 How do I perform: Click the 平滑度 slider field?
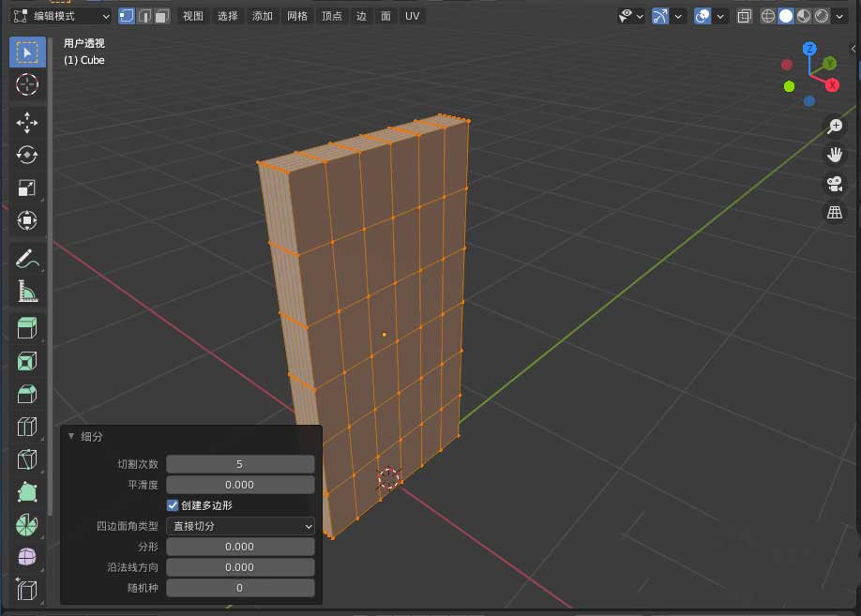(x=240, y=485)
